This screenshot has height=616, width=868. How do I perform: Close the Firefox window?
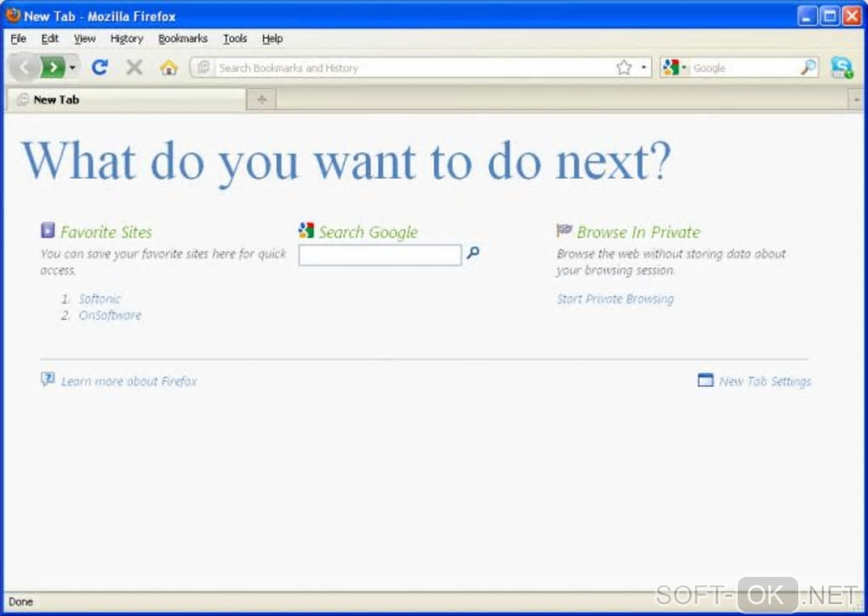[852, 16]
